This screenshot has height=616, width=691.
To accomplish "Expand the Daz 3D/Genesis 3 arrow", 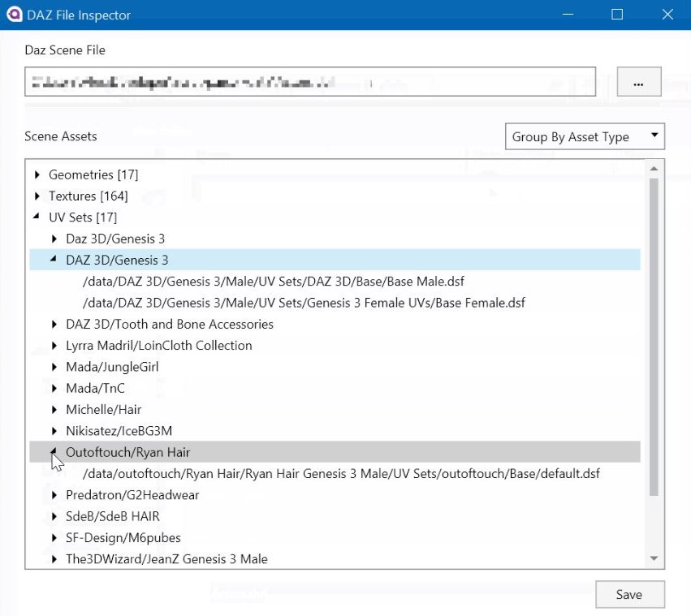I will pos(54,239).
